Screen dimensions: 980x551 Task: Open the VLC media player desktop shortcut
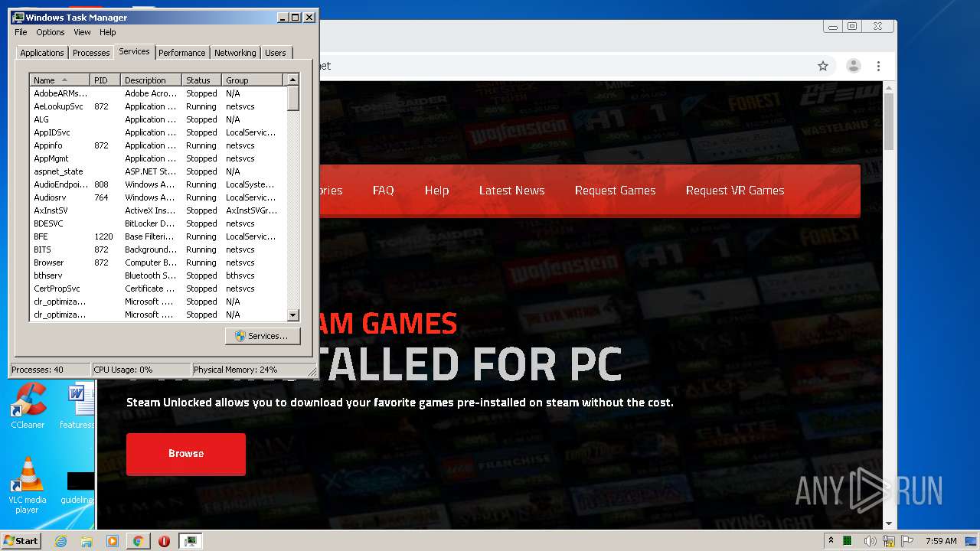(x=28, y=485)
